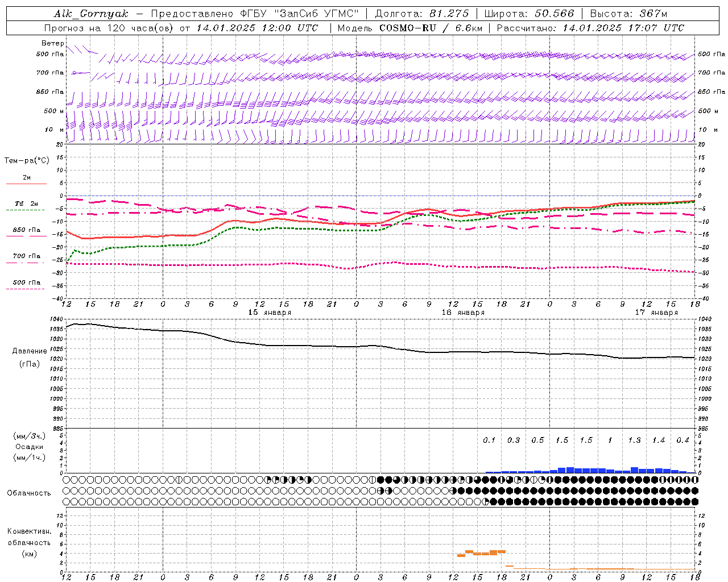The width and height of the screenshot is (728, 582).
Task: Click the "Ветер" wind panel label
Action: [x=52, y=43]
